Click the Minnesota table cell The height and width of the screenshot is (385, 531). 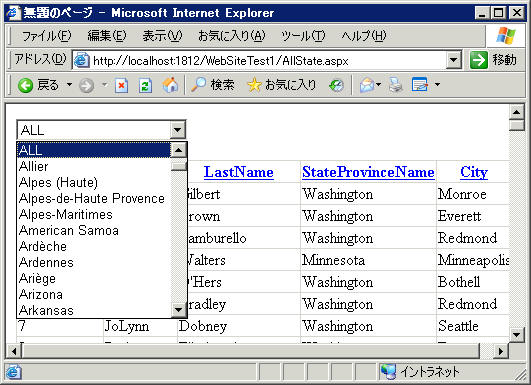click(368, 260)
